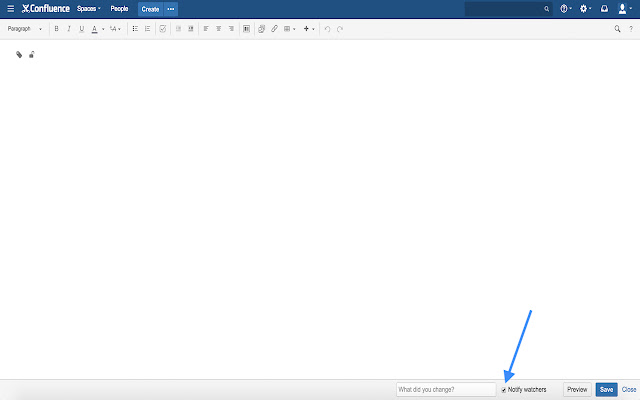Screen dimensions: 640x400
Task: Insert a bullet list
Action: [135, 29]
